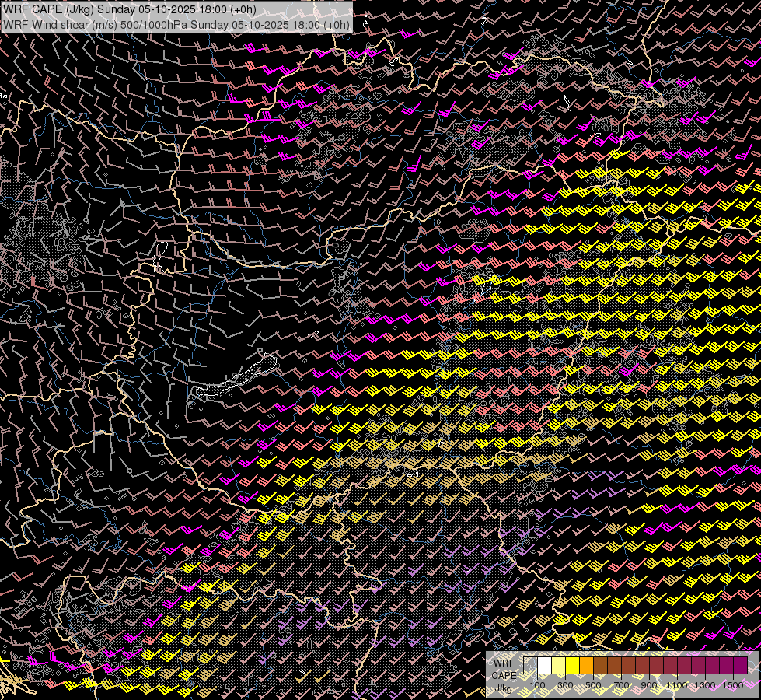Select the 500 legend scale label
The width and height of the screenshot is (761, 700).
[593, 685]
